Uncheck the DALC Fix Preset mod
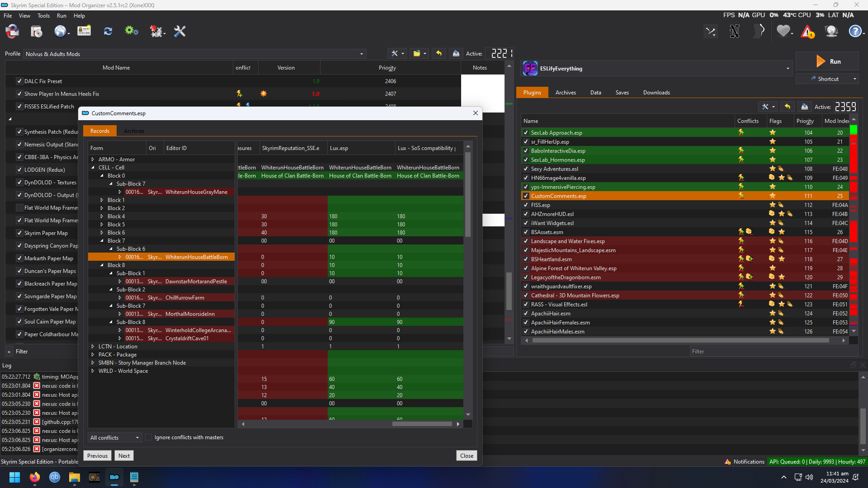 pyautogui.click(x=19, y=81)
